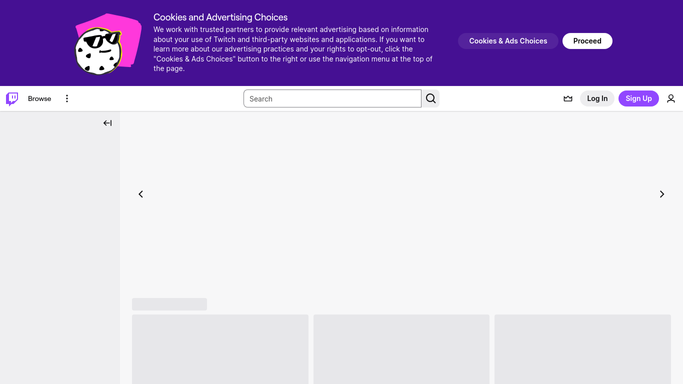683x384 pixels.
Task: Click Proceed on cookie banner
Action: coord(587,41)
